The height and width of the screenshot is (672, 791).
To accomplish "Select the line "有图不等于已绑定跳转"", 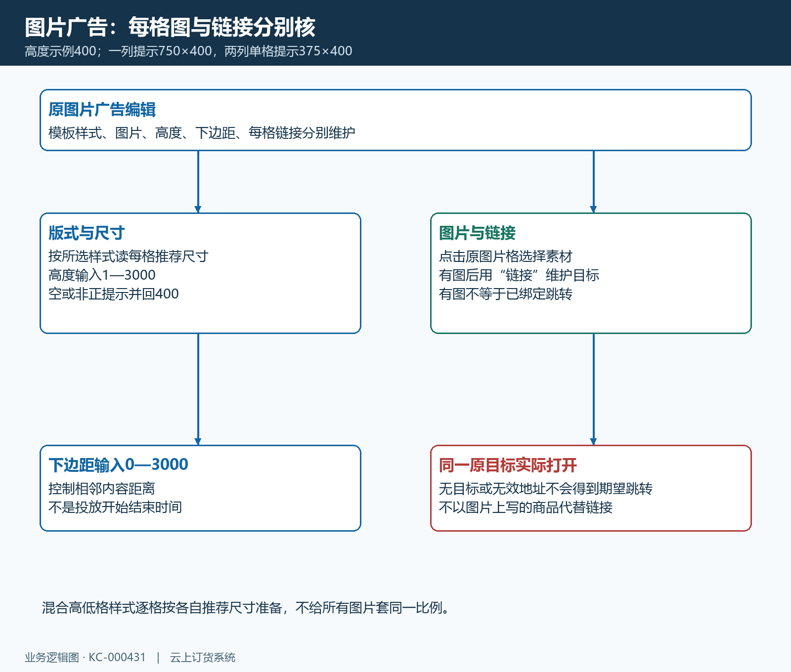I will 506,294.
